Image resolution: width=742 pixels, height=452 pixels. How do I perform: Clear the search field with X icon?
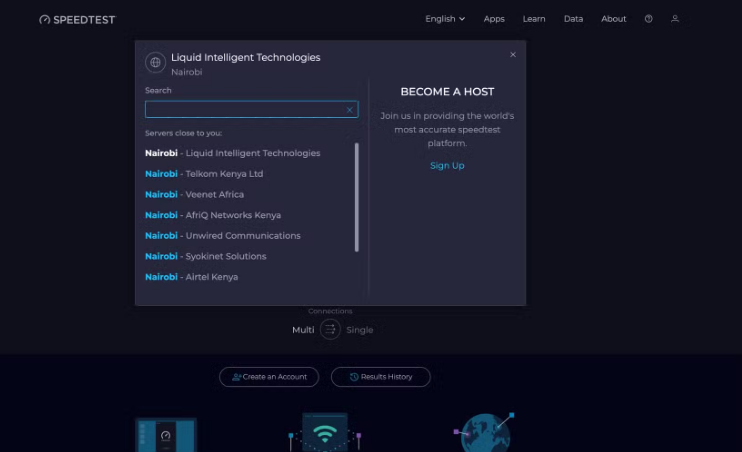tap(349, 110)
